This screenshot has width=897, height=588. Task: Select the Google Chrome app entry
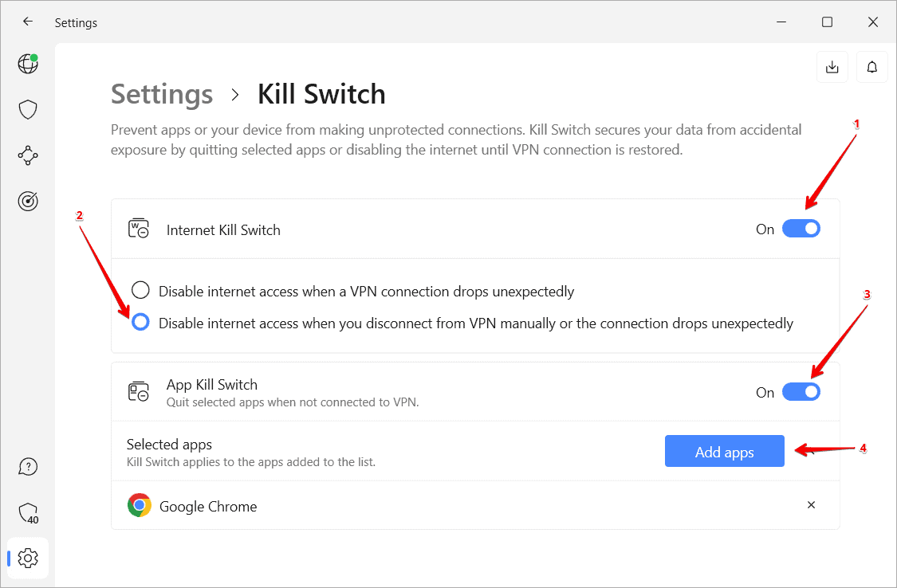point(208,506)
